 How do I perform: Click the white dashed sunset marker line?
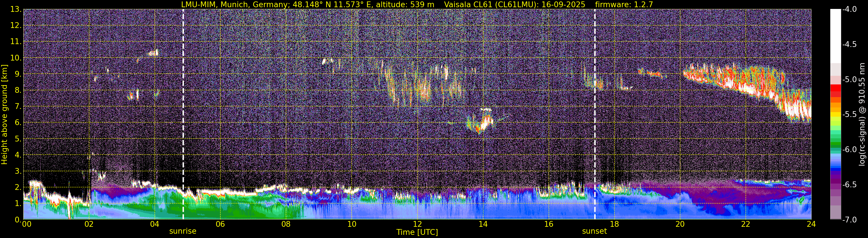tap(595, 114)
